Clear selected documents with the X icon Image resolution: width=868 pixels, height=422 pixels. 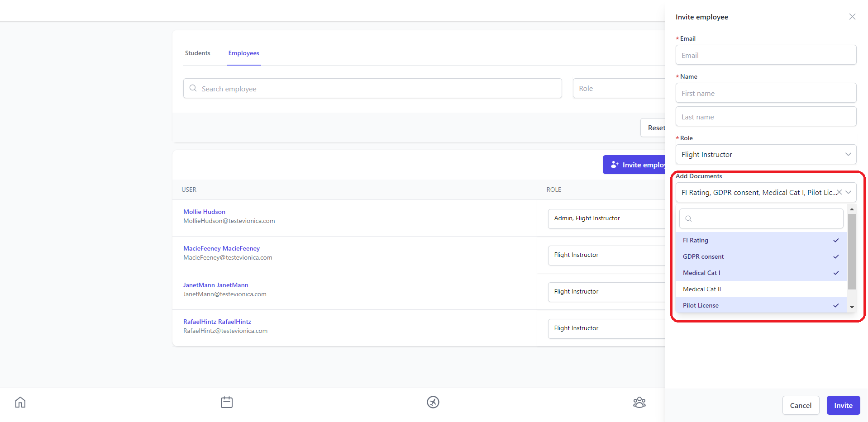click(x=839, y=192)
